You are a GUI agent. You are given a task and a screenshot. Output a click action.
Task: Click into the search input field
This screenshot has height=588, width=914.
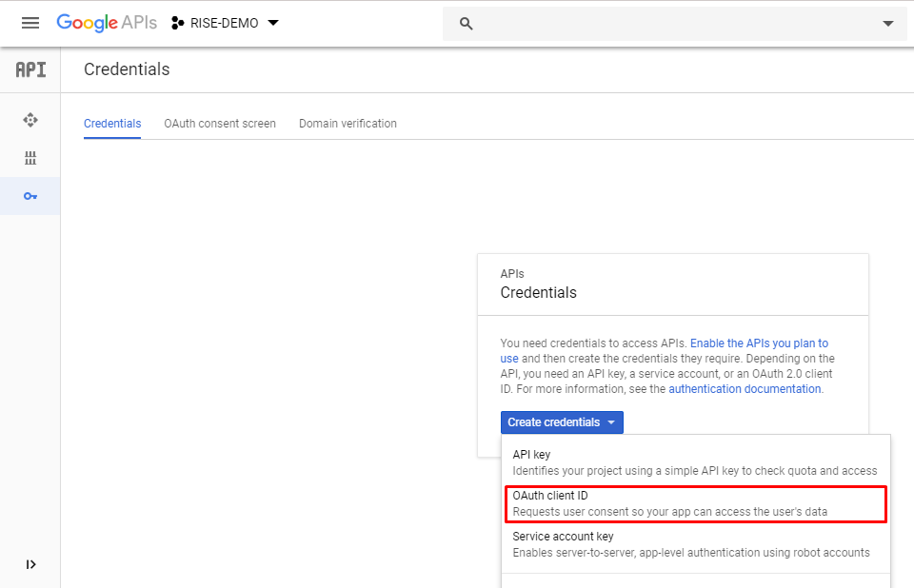coord(676,23)
